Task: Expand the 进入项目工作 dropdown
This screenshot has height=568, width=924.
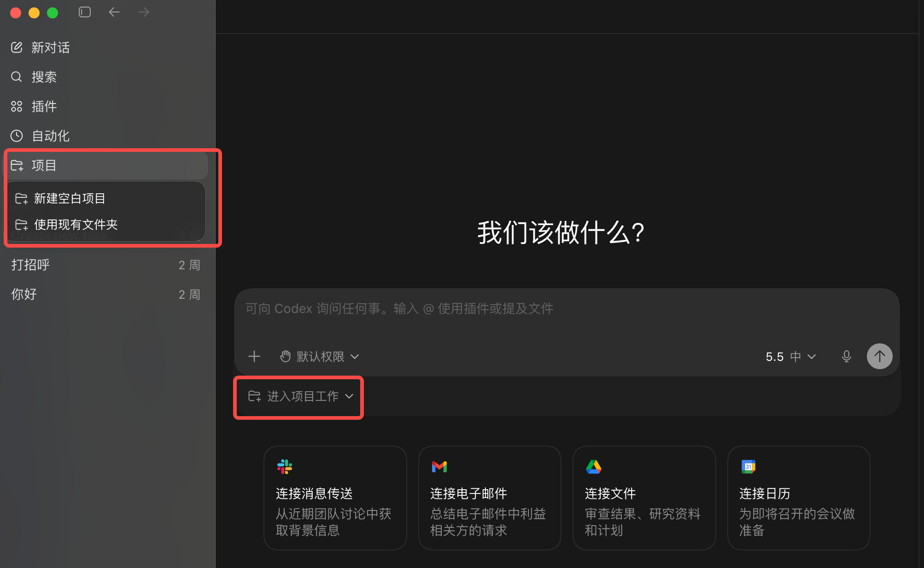Action: point(301,396)
